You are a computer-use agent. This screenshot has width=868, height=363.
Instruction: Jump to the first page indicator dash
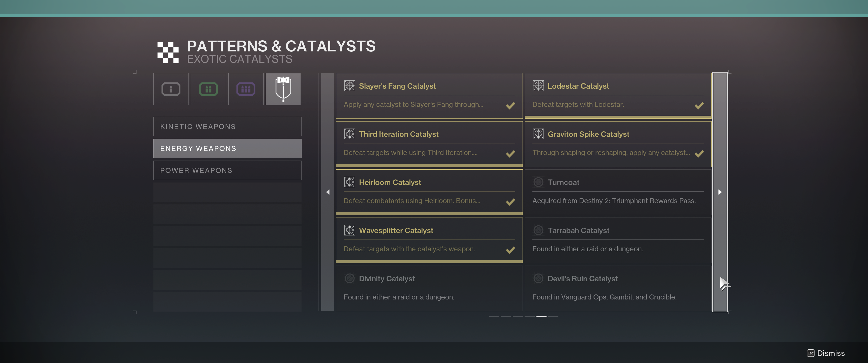point(494,317)
